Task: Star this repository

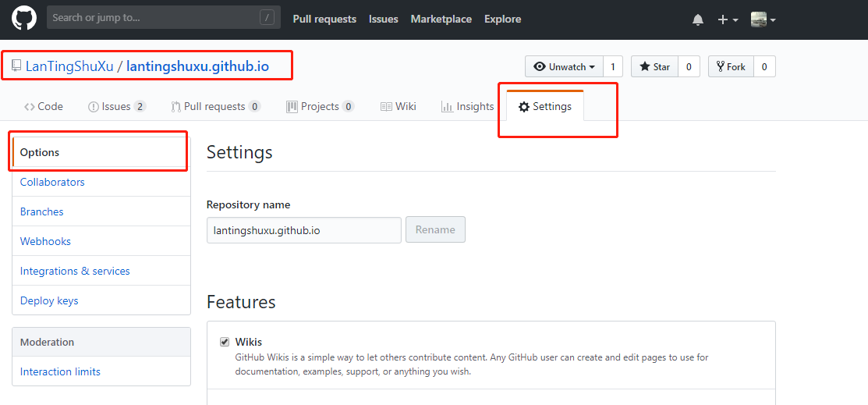Action: 655,66
